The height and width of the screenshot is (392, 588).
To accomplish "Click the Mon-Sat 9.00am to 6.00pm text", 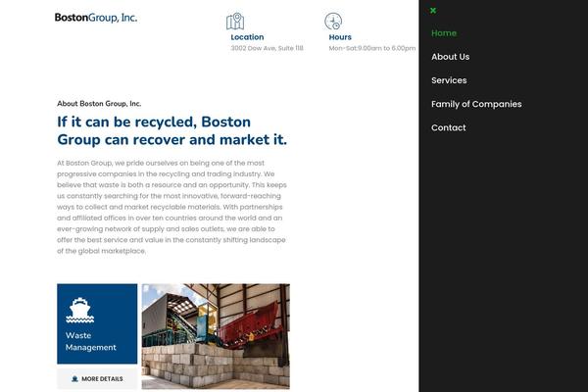I will (372, 48).
